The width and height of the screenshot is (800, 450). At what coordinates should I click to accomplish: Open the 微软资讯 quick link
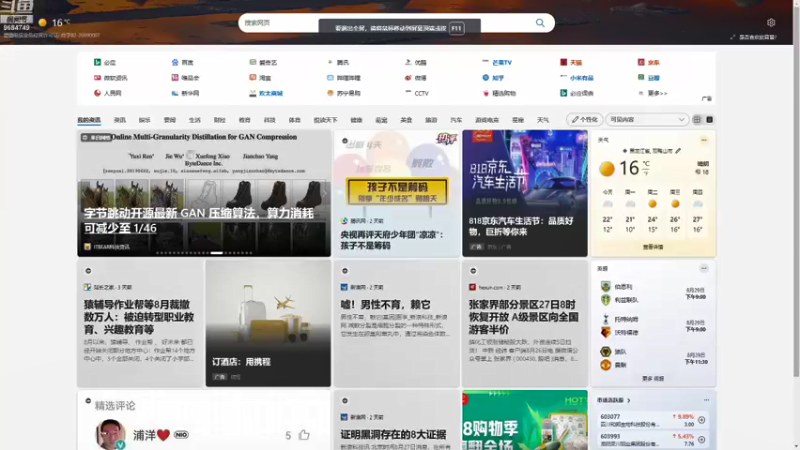pos(110,78)
